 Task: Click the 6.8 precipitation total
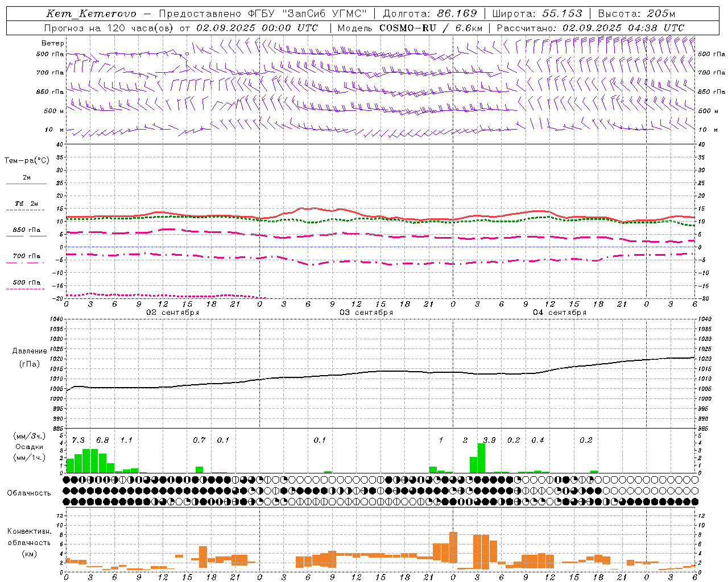102,440
